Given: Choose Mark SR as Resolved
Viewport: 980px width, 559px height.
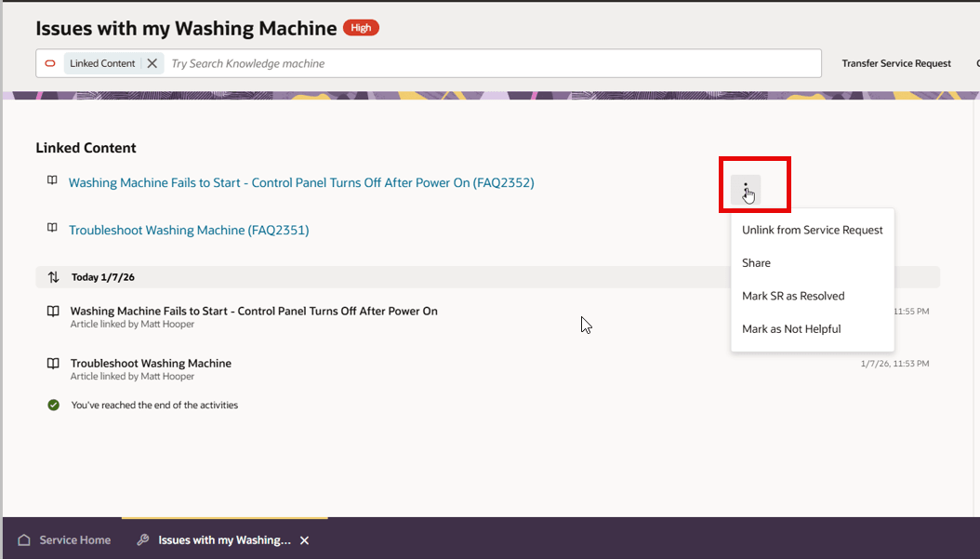Looking at the screenshot, I should [x=792, y=296].
